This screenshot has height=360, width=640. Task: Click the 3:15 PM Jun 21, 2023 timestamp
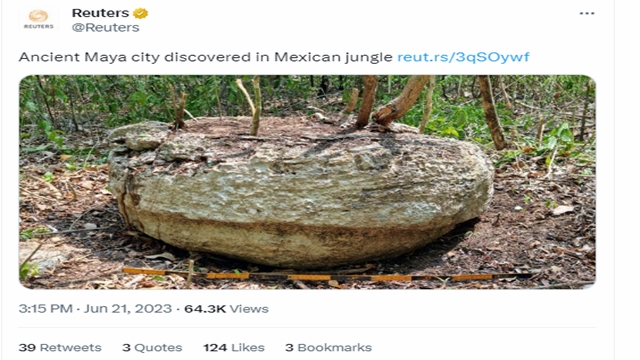(x=95, y=309)
